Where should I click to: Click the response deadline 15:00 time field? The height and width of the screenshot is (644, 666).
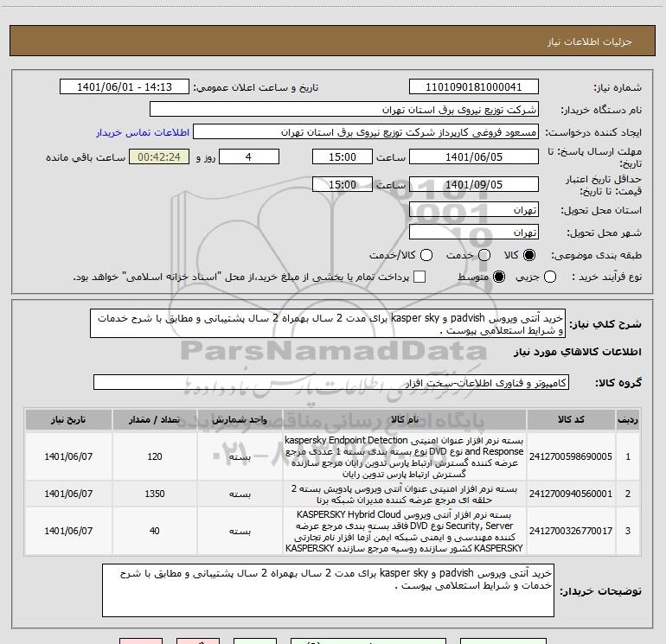pyautogui.click(x=343, y=156)
